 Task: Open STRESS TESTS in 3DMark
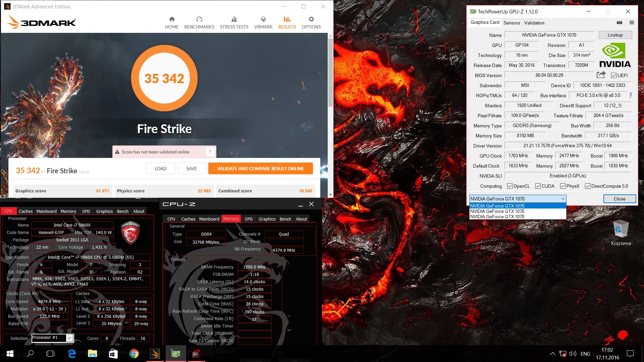point(234,23)
